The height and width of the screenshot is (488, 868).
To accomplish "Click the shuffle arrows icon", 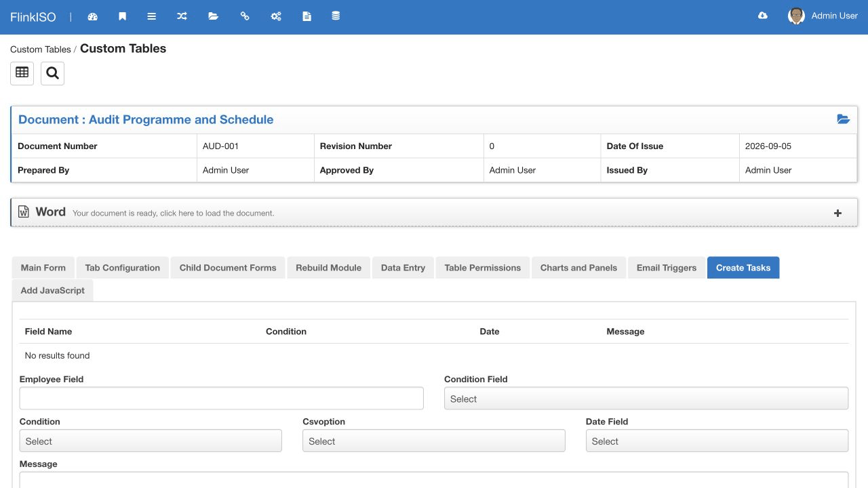I will (x=182, y=16).
